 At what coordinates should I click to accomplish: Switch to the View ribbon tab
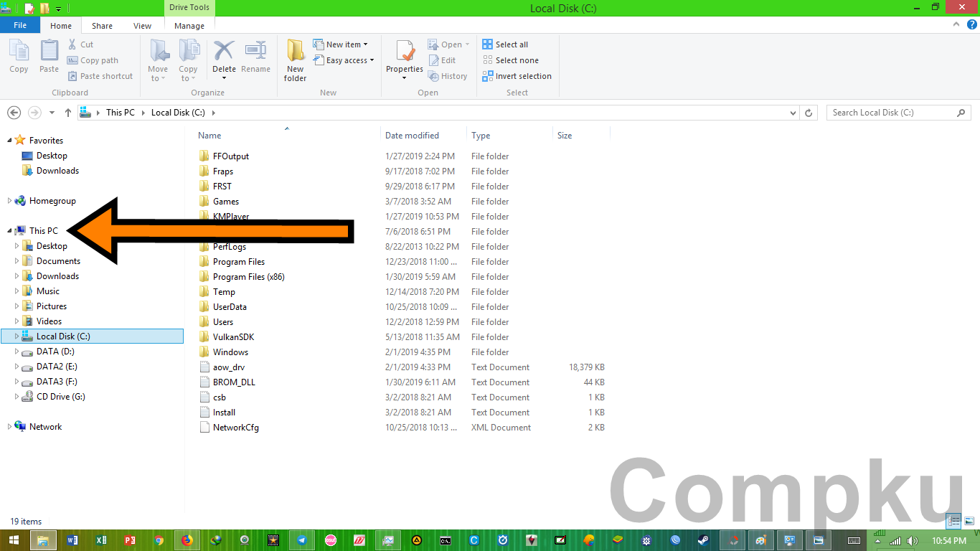coord(143,26)
